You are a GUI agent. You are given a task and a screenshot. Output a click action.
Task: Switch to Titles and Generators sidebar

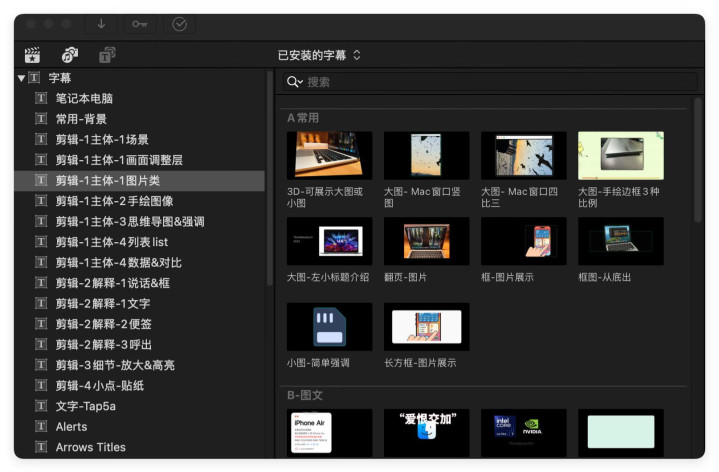107,55
